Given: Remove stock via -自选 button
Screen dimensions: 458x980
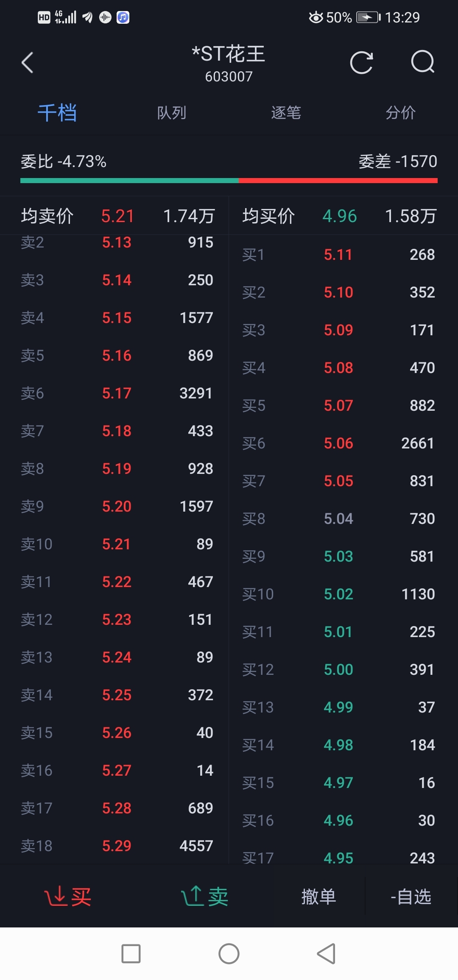Looking at the screenshot, I should (x=411, y=896).
